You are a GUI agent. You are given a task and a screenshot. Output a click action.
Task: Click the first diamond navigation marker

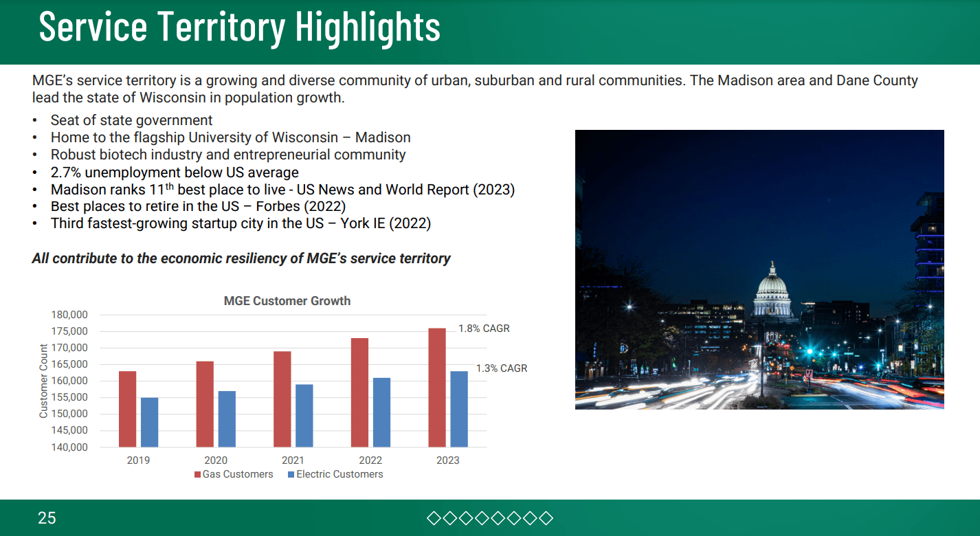(x=434, y=517)
